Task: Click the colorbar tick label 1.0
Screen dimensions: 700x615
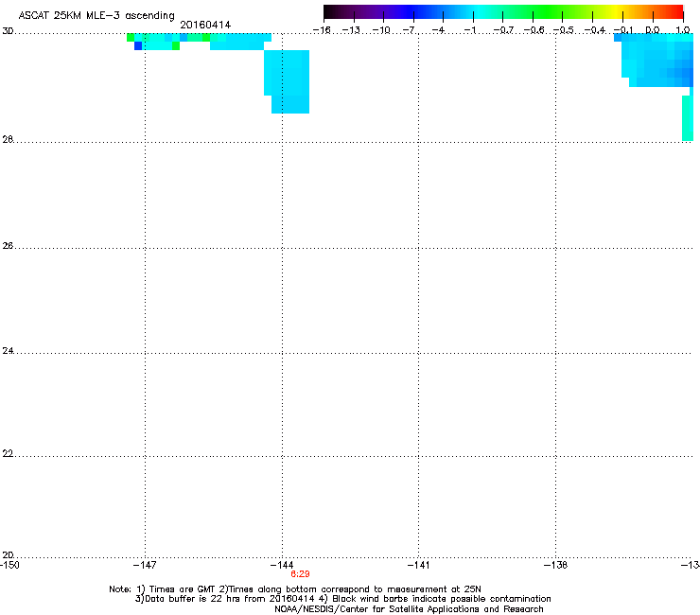Action: (683, 30)
